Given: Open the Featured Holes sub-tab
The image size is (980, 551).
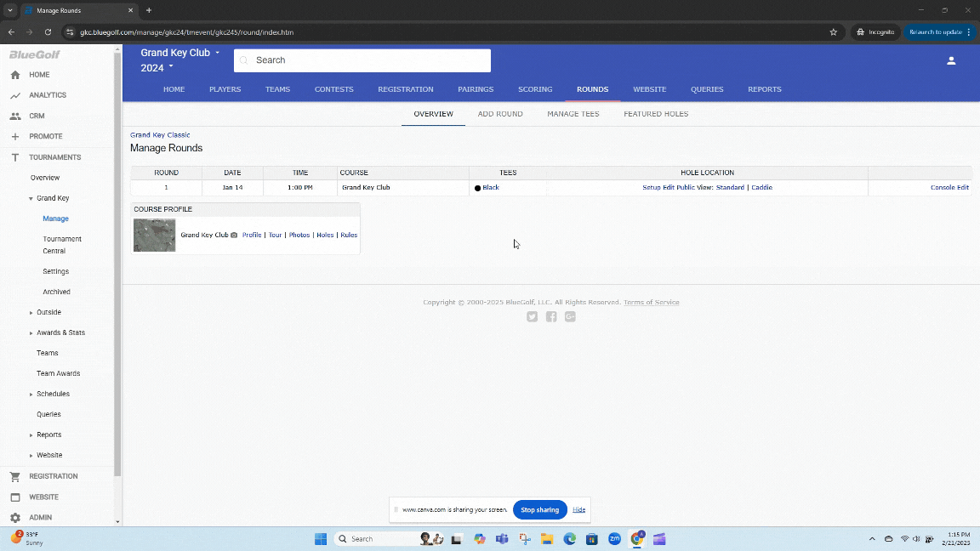Looking at the screenshot, I should click(x=656, y=114).
